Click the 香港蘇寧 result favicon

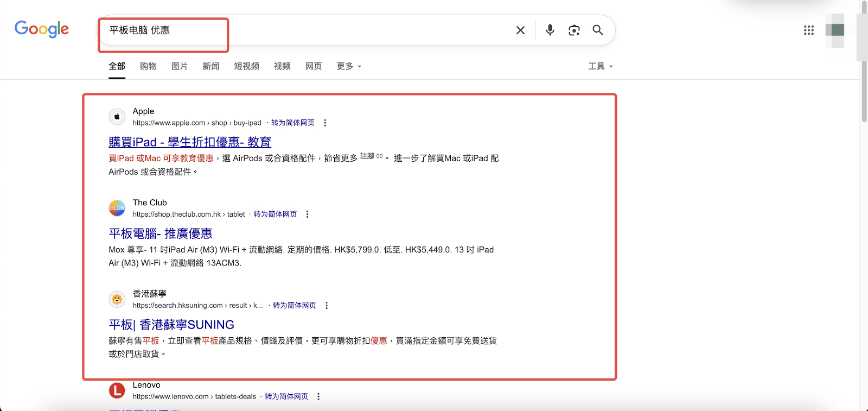pos(117,299)
